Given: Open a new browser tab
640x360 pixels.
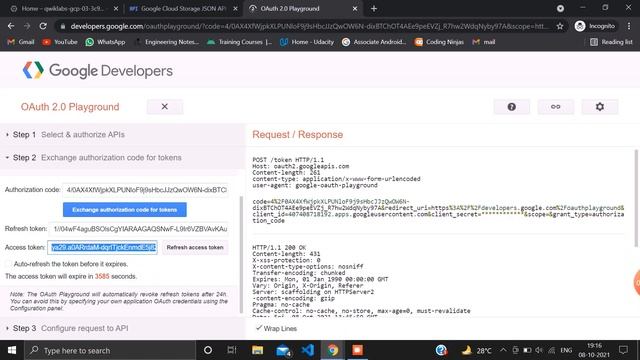Looking at the screenshot, I should tap(374, 9).
